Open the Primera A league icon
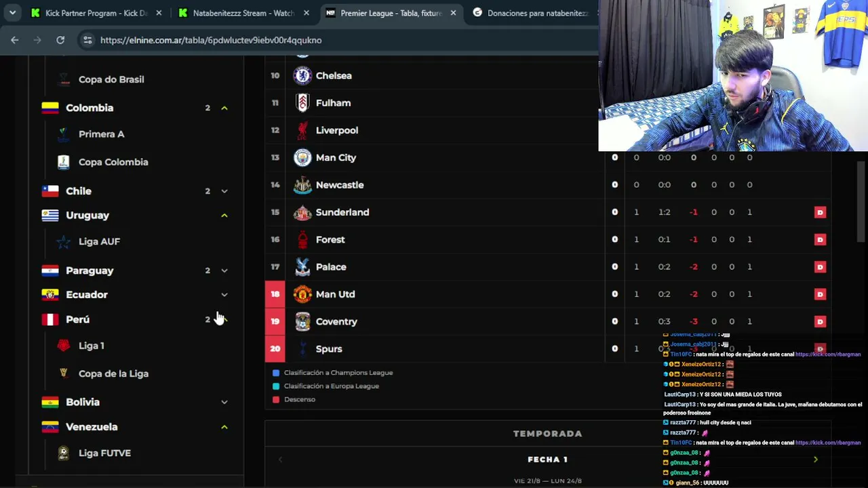 63,134
